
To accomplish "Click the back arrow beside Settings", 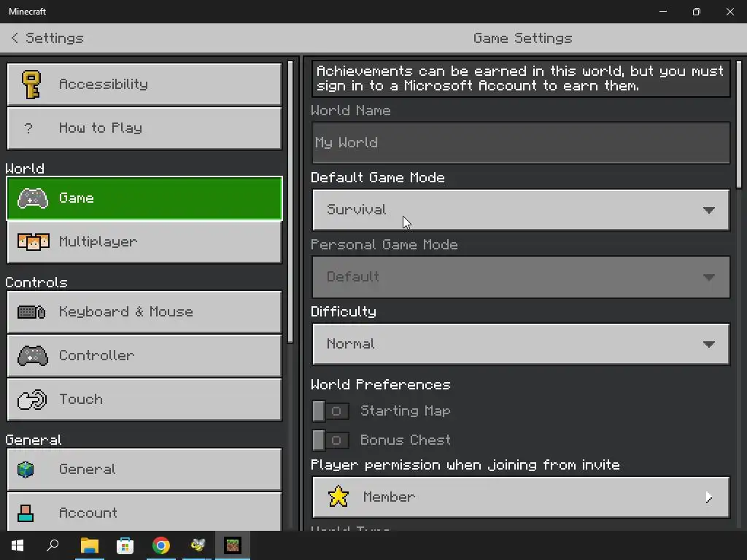I will click(x=15, y=38).
